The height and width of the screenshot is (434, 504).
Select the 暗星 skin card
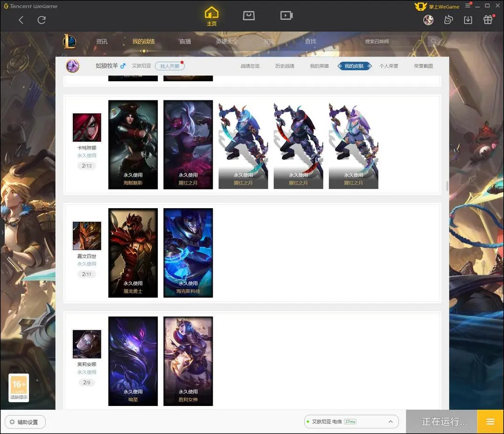point(133,361)
